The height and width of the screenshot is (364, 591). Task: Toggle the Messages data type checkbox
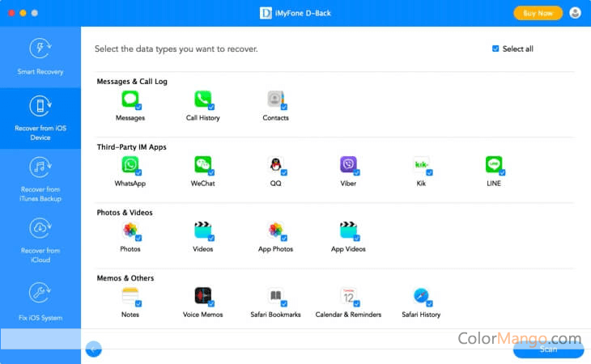(139, 107)
